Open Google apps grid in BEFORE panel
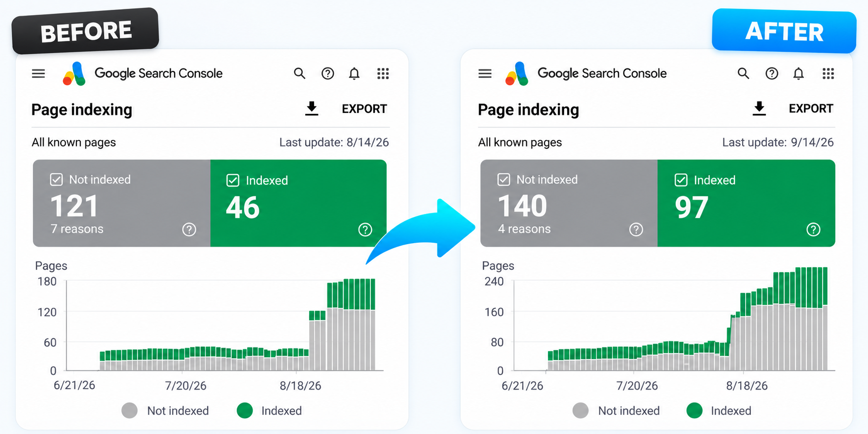Image resolution: width=868 pixels, height=434 pixels. click(383, 74)
